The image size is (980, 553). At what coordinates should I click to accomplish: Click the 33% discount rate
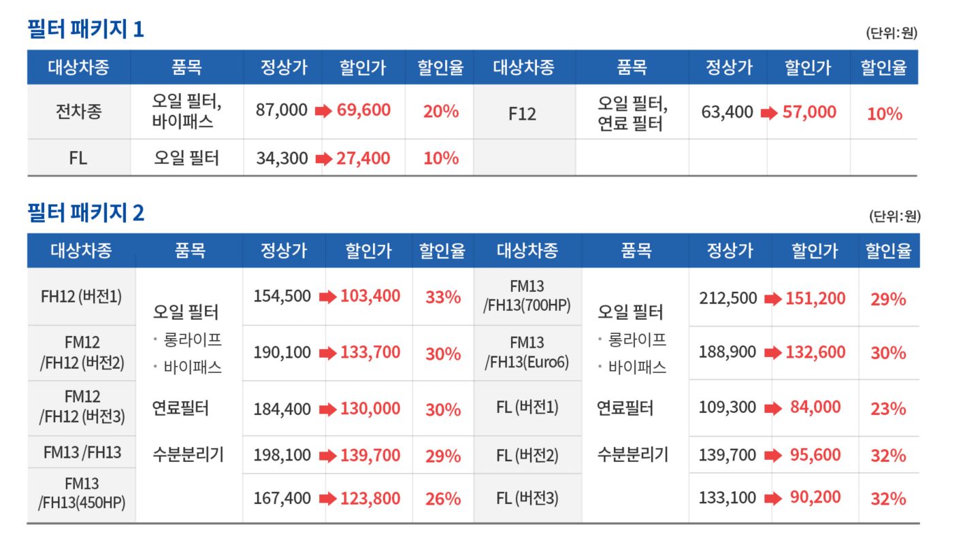(x=443, y=297)
